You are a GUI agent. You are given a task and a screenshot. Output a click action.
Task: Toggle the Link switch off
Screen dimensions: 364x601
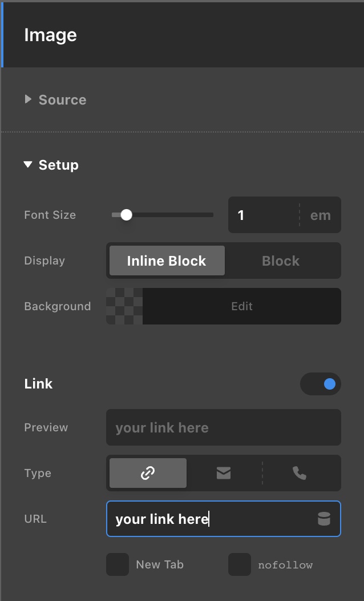(x=321, y=384)
